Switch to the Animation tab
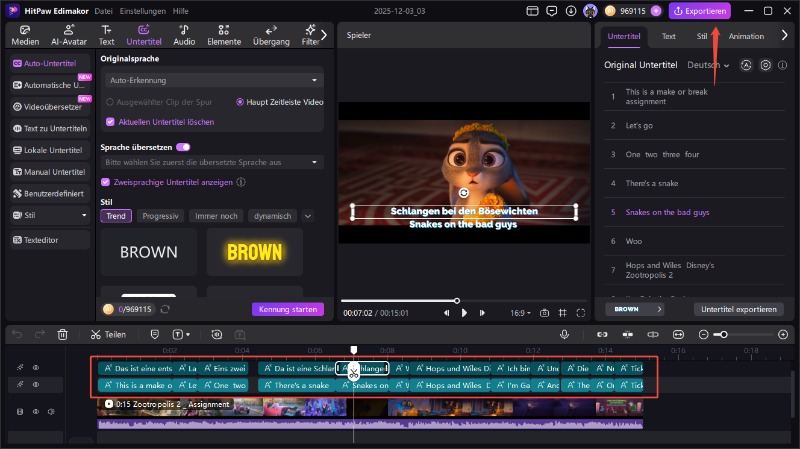Image resolution: width=800 pixels, height=449 pixels. (746, 36)
